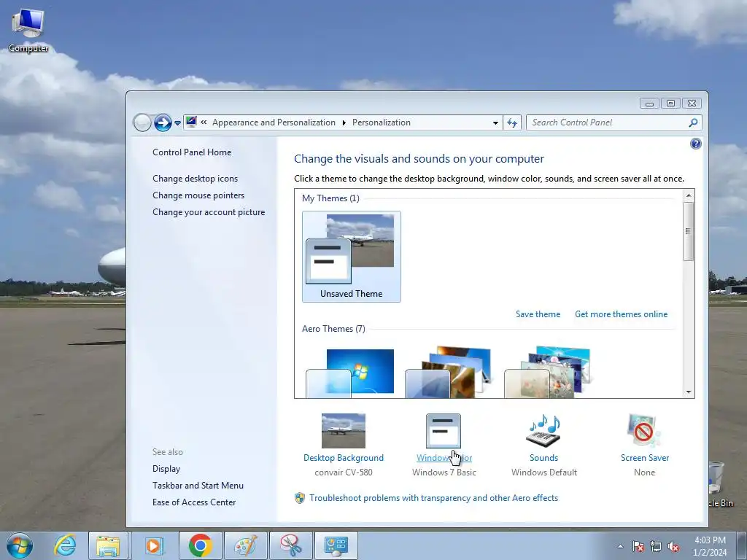Open the Window Color icon

point(444,431)
